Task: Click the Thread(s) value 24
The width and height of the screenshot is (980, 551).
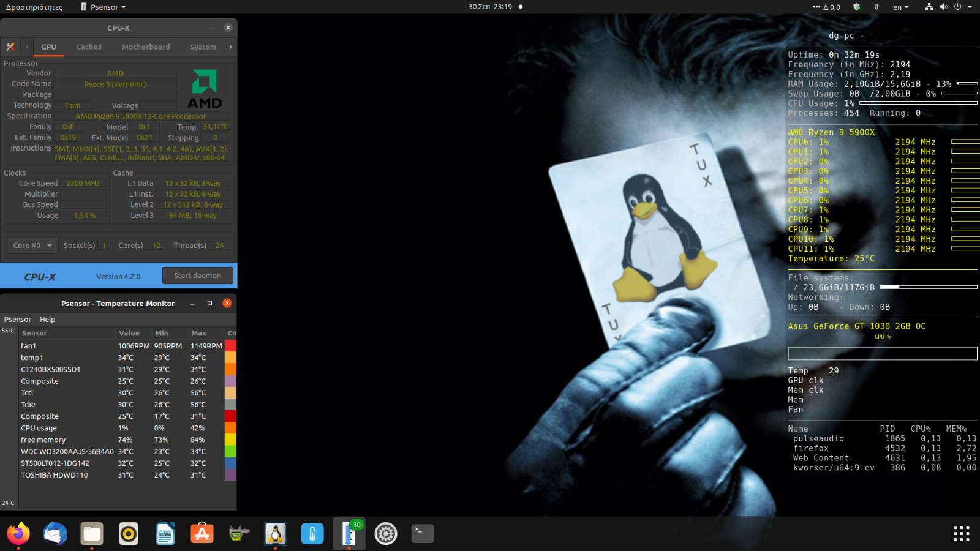Action: click(x=219, y=246)
